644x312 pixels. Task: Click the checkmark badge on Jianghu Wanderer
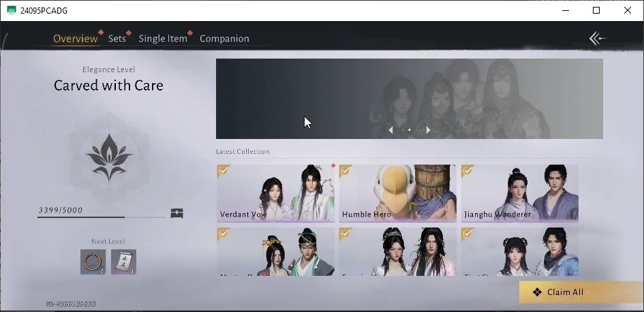[x=467, y=171]
